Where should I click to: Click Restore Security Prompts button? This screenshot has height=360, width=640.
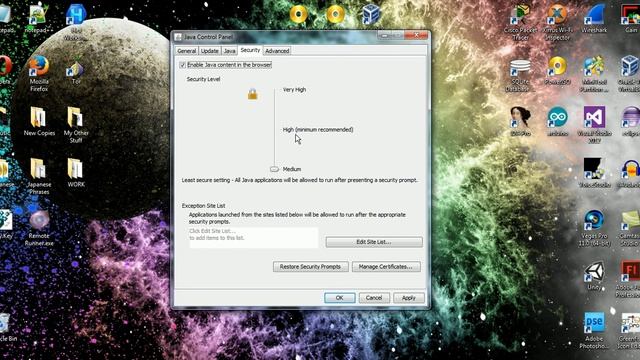pyautogui.click(x=311, y=267)
